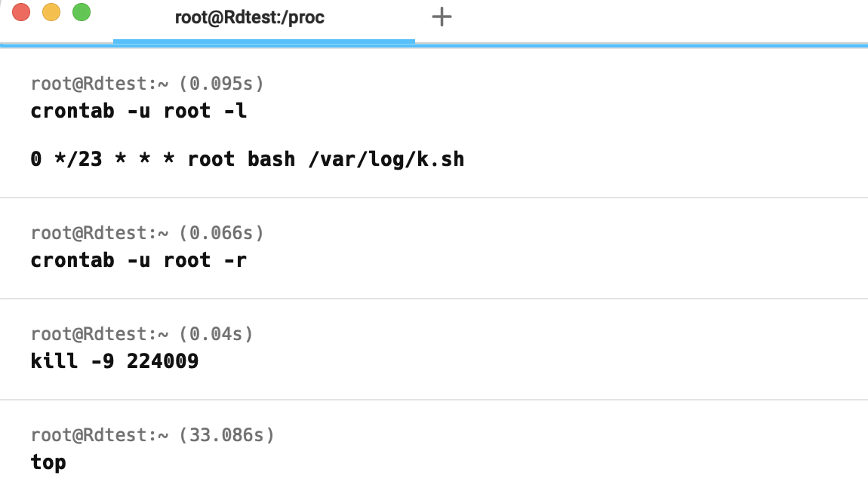The width and height of the screenshot is (868, 497).
Task: Click the '-r' flag in the crontab command
Action: point(235,260)
